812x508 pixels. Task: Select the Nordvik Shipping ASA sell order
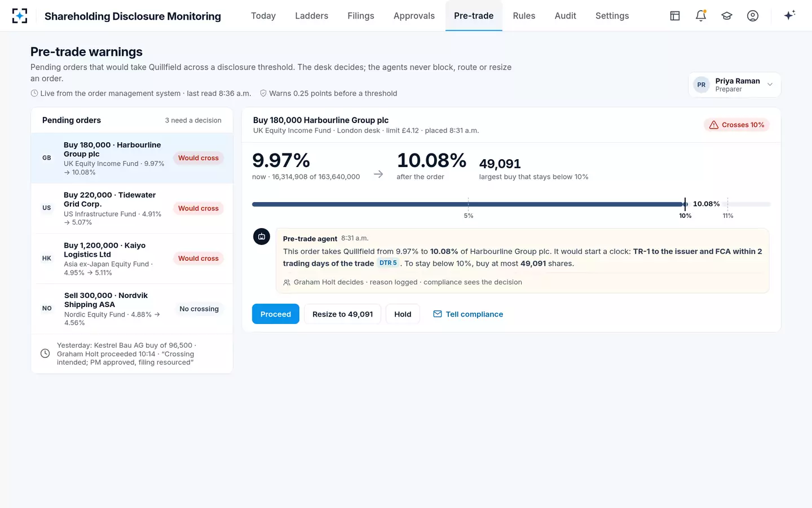point(132,309)
